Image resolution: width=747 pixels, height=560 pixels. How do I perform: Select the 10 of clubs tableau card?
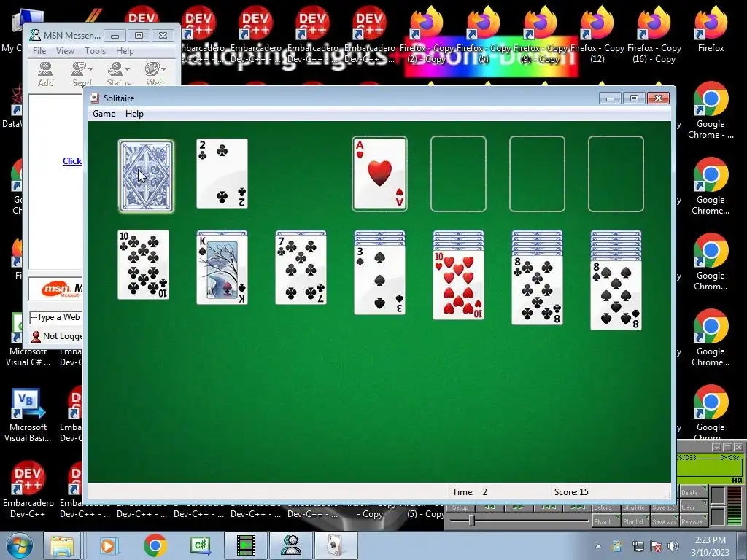(144, 265)
